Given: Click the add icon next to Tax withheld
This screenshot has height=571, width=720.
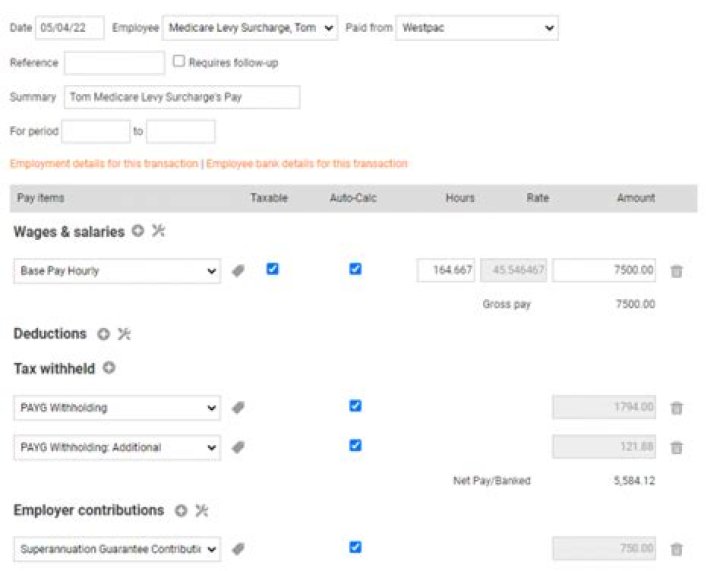Looking at the screenshot, I should pyautogui.click(x=109, y=368).
